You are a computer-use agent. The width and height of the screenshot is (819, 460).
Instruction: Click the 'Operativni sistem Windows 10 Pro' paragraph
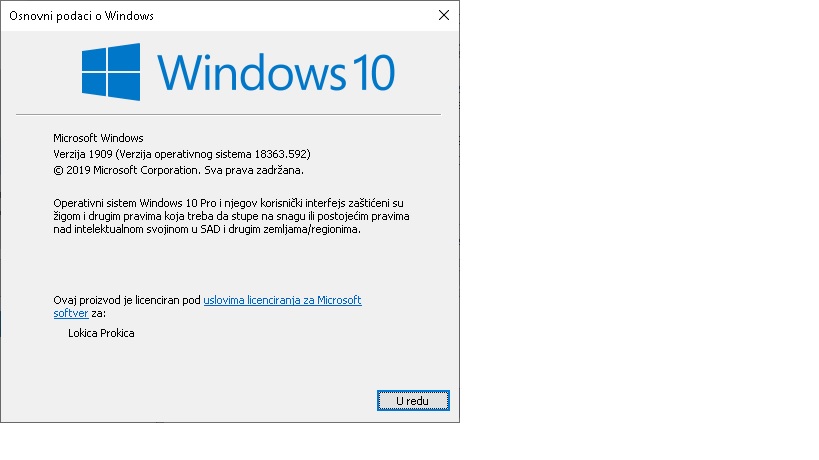(x=231, y=216)
